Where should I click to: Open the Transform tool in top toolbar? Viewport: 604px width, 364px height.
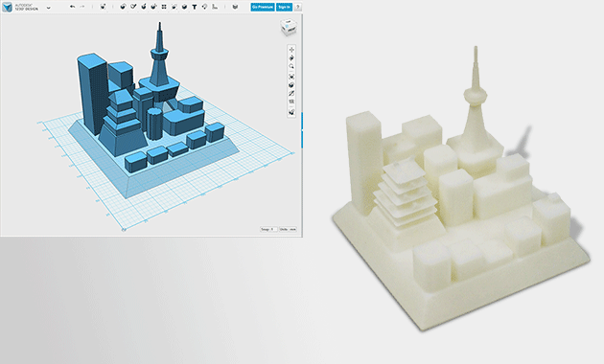pyautogui.click(x=103, y=7)
